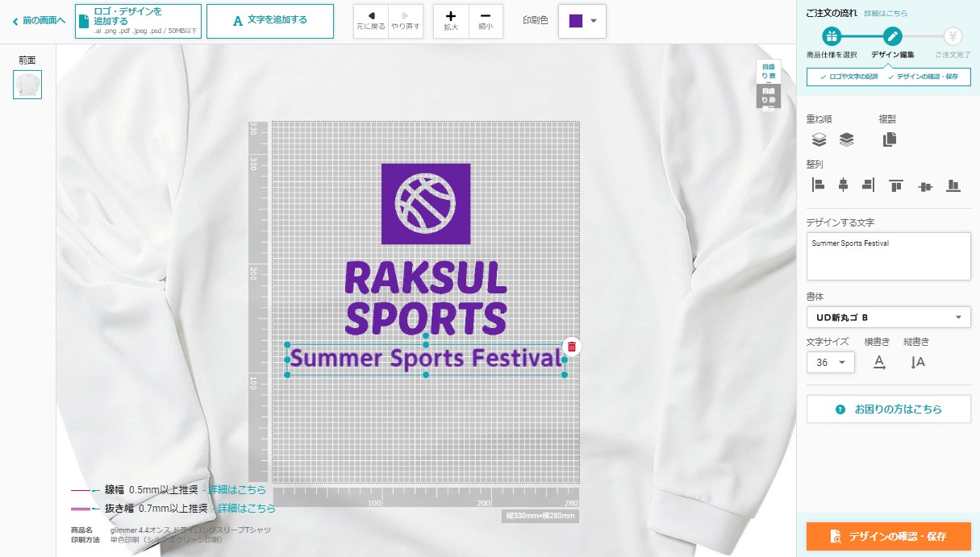Bring layer forward with first 重ね順 icon
980x557 pixels.
point(819,139)
